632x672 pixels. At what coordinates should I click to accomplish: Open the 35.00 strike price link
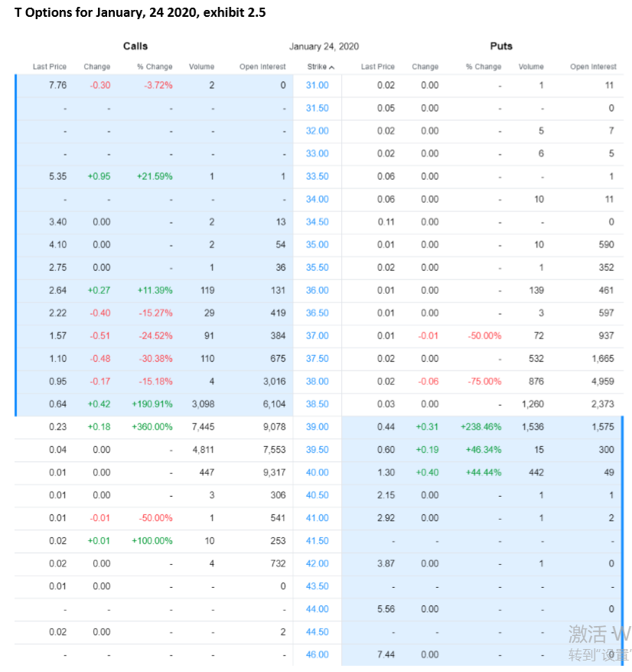point(316,245)
